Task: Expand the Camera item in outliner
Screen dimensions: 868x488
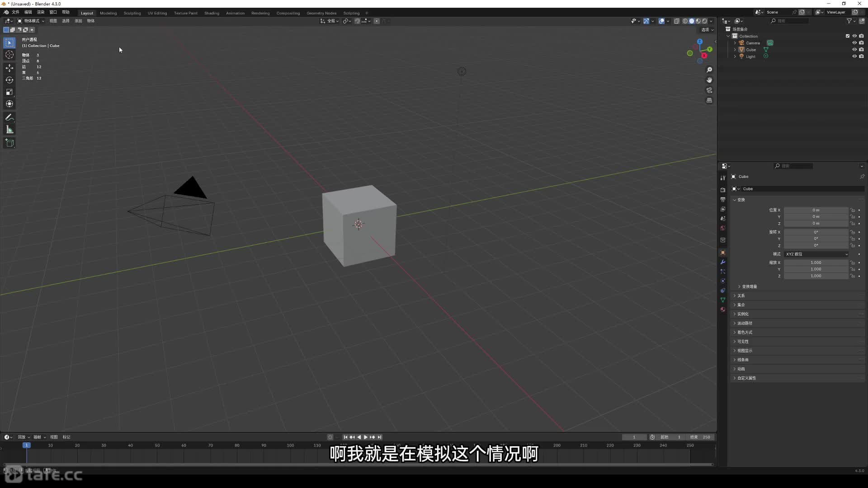Action: coord(735,43)
